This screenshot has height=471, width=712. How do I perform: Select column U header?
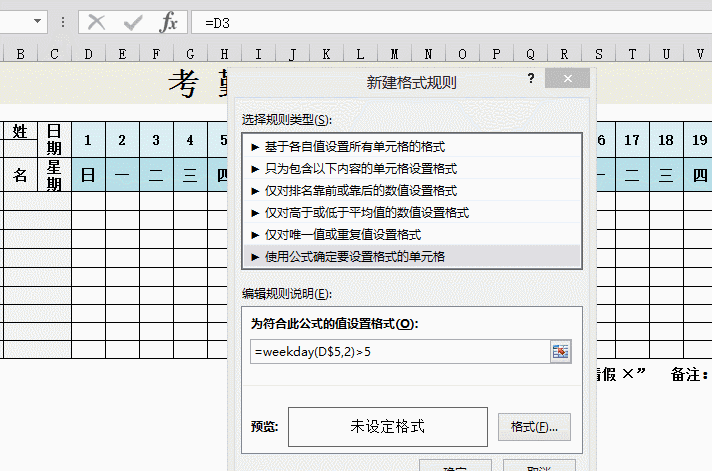666,54
